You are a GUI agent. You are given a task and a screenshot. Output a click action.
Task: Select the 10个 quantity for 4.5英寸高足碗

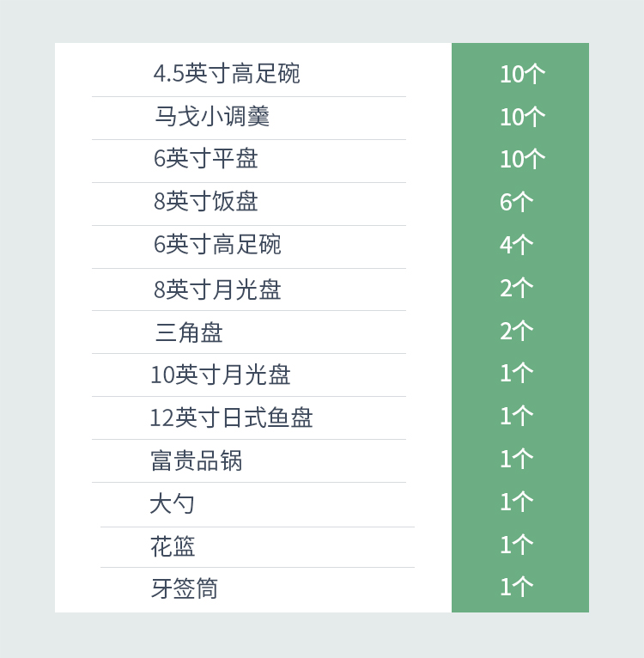(522, 74)
